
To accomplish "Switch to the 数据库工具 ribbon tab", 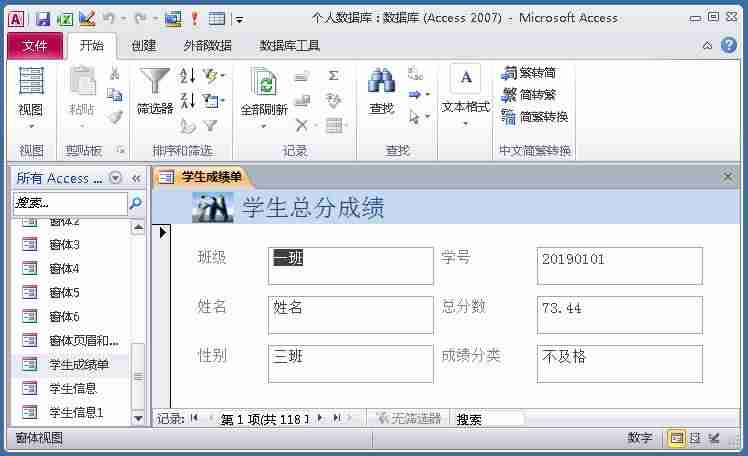I will [289, 46].
